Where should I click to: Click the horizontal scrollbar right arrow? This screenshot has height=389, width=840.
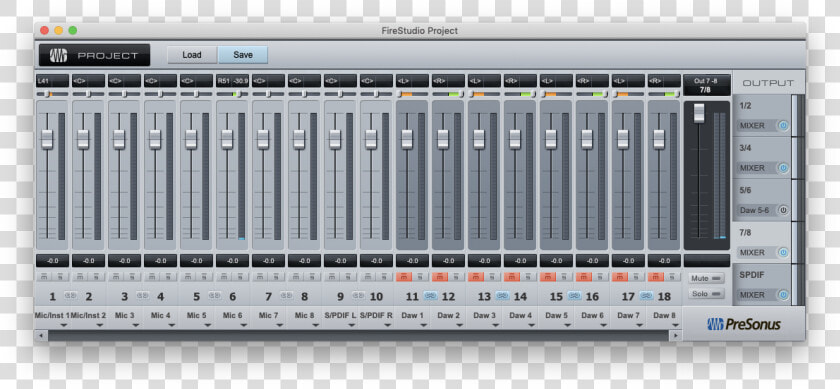[x=676, y=335]
